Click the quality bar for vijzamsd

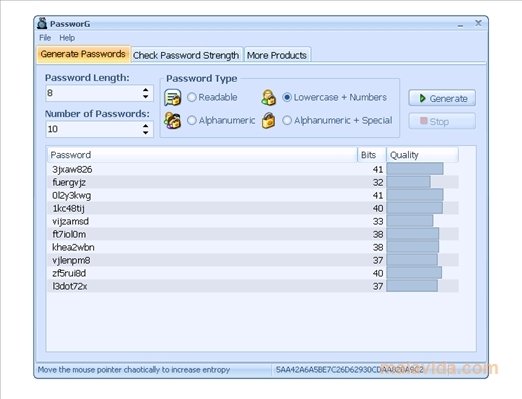pyautogui.click(x=410, y=221)
